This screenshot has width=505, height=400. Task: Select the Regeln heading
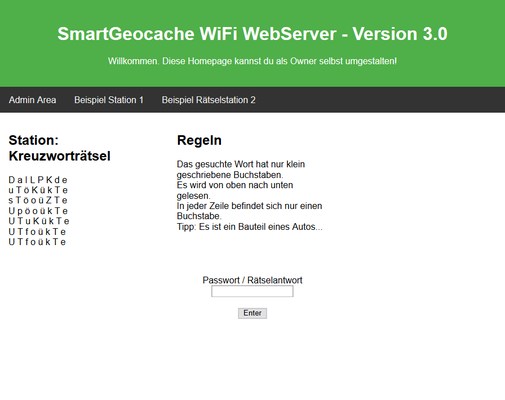199,140
